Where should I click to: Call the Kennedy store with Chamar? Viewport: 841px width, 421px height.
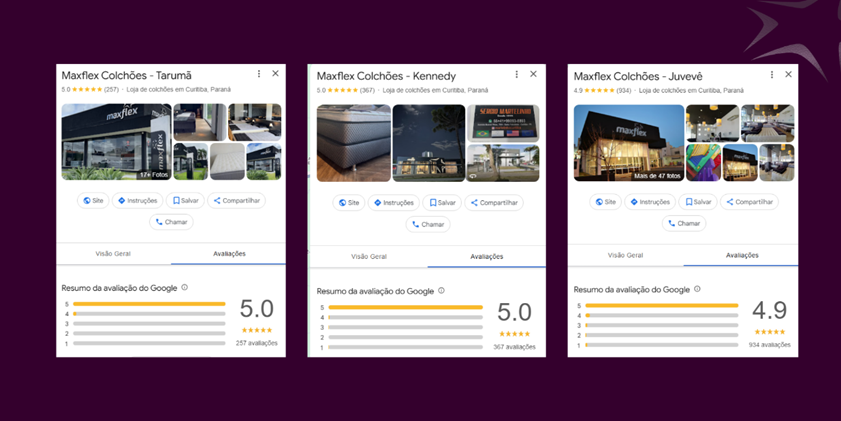pyautogui.click(x=427, y=224)
